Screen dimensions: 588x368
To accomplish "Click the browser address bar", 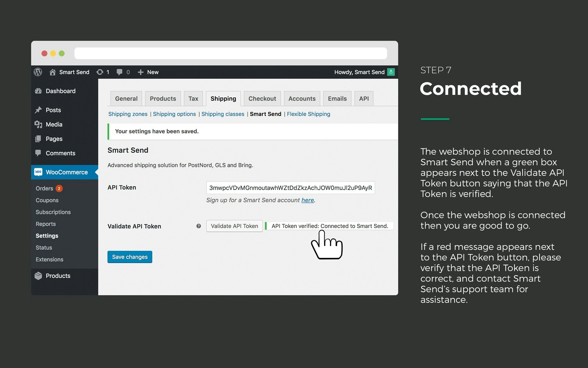I will 230,53.
